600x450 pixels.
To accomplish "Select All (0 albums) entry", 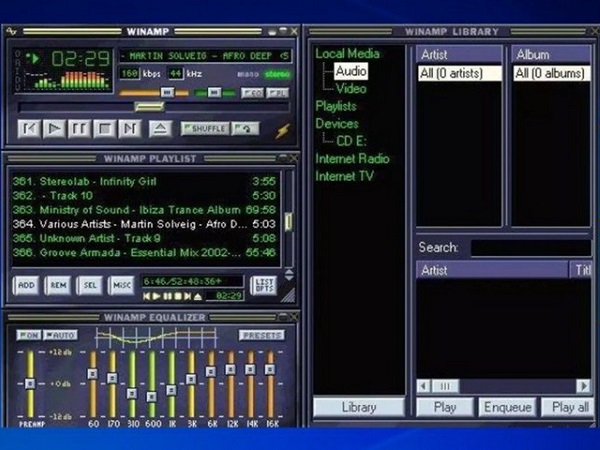I will point(551,73).
